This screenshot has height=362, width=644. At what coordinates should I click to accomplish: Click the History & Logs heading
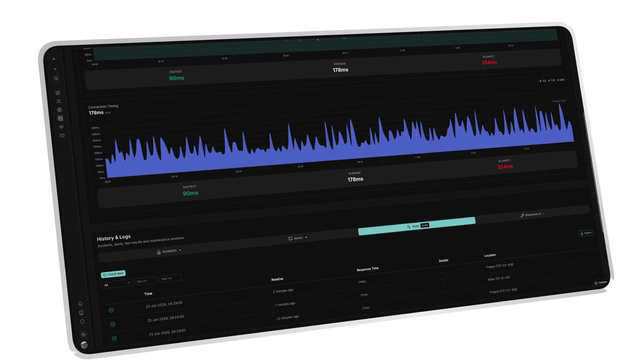[x=114, y=238]
